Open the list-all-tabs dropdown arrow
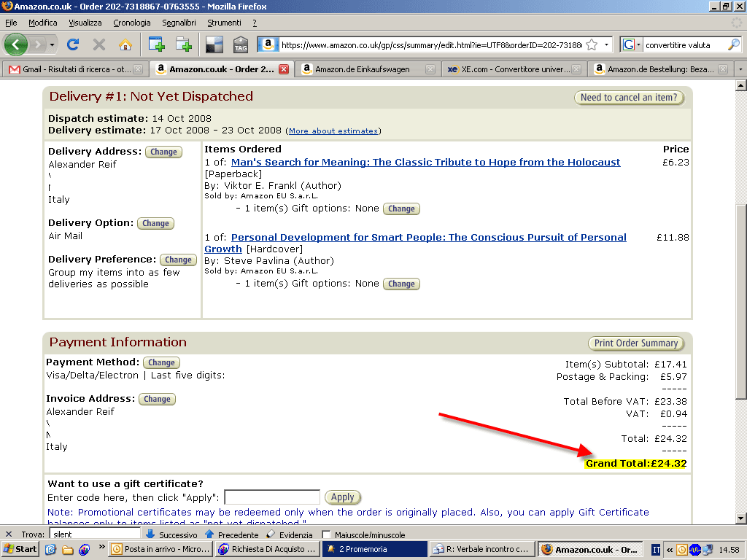The height and width of the screenshot is (560, 747). [740, 69]
